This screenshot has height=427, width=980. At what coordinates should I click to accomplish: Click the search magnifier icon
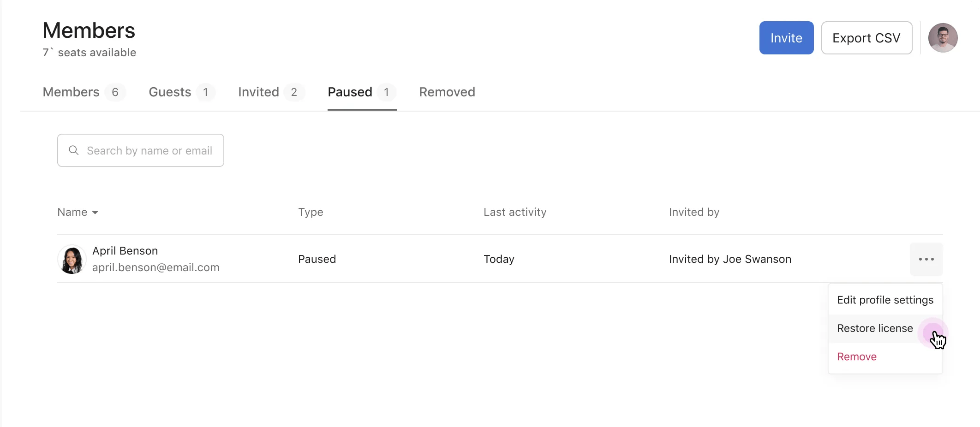pos(73,150)
